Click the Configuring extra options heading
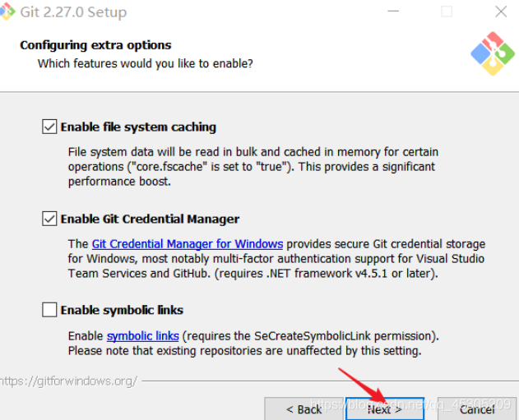The image size is (519, 420). click(x=95, y=45)
